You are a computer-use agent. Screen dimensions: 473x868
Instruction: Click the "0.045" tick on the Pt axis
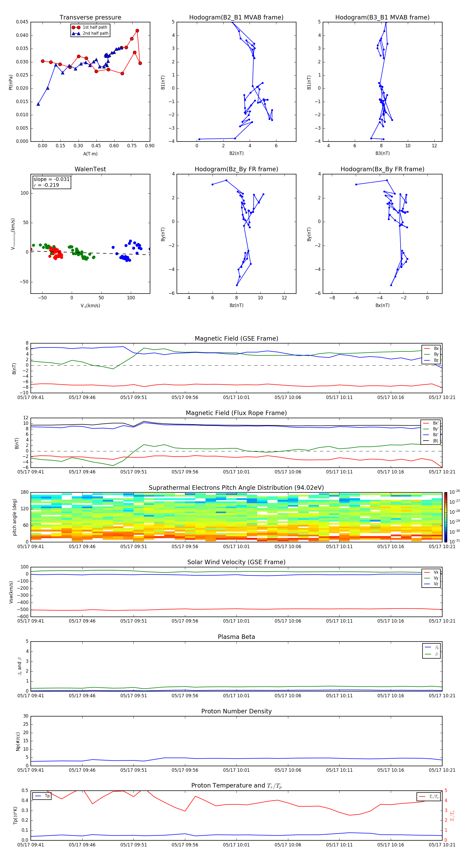point(22,22)
